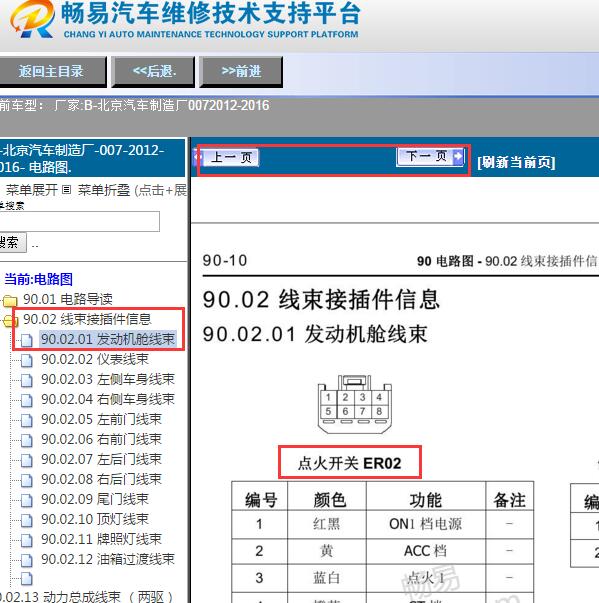Click the 当前:电路图 heading
This screenshot has height=603, width=599.
[38, 279]
